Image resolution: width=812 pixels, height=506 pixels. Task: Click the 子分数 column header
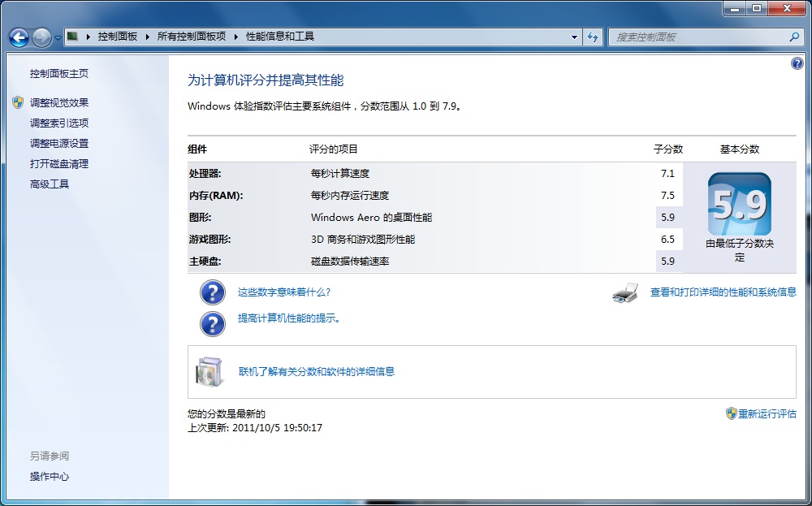(668, 149)
